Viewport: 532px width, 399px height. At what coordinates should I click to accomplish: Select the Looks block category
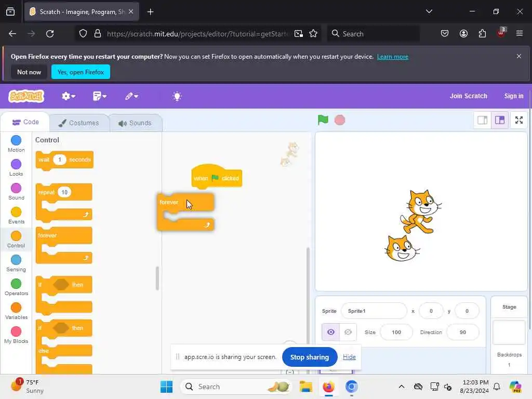[16, 168]
